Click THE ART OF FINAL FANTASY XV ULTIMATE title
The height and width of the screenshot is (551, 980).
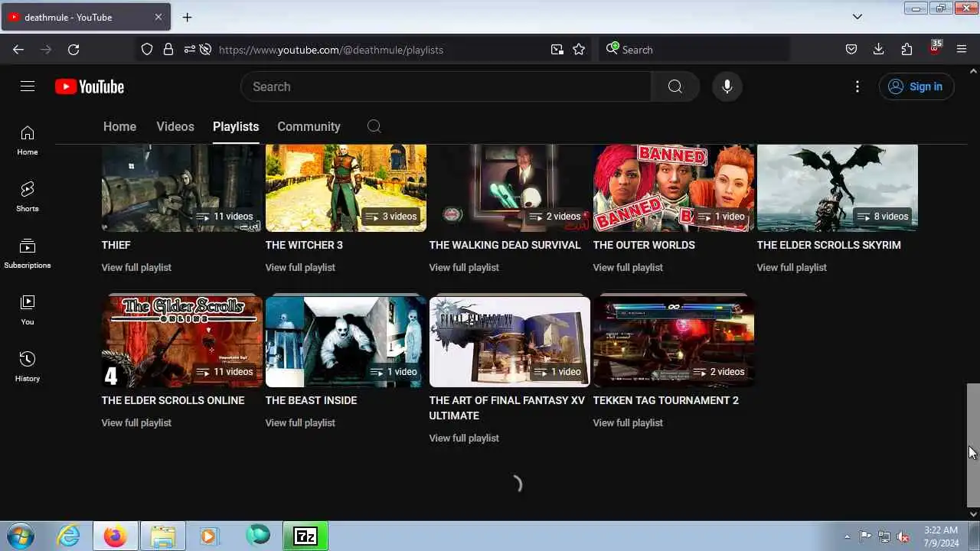507,408
